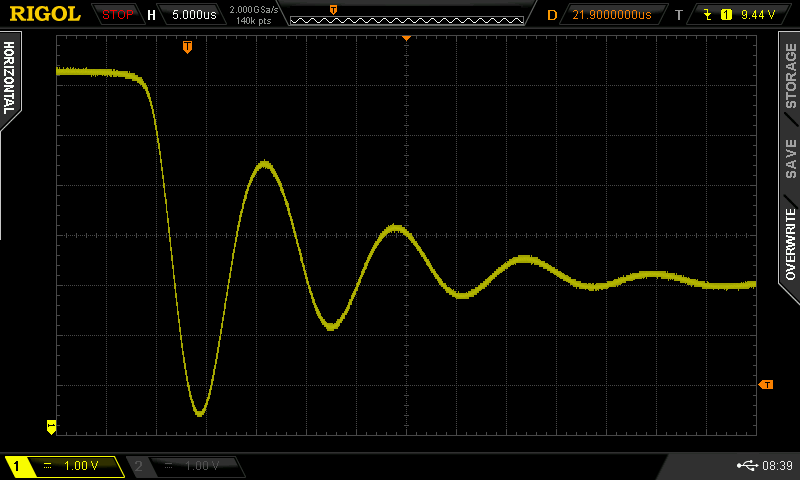Select the channel 1 label at bottom
This screenshot has height=480, width=800.
point(16,466)
